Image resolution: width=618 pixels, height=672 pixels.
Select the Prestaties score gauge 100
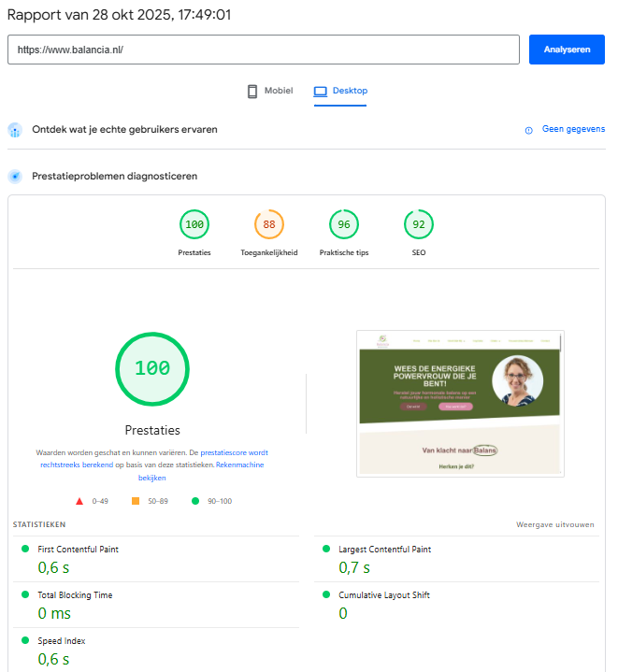[x=194, y=225]
